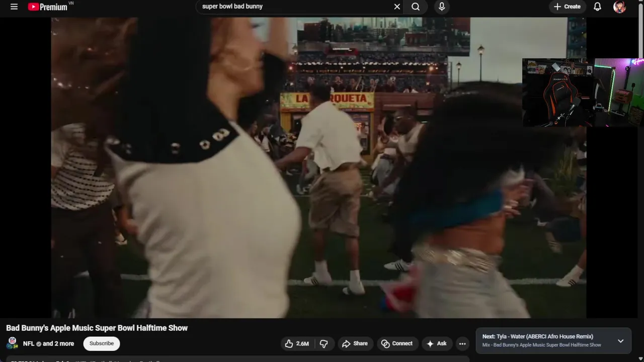This screenshot has width=644, height=362.
Task: Expand the Next up mix panel
Action: (620, 341)
